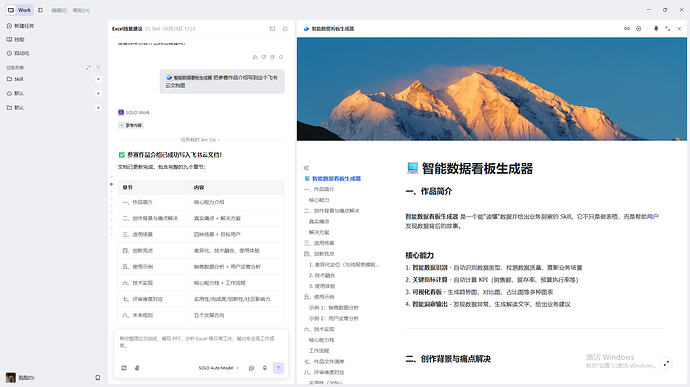Click the circular icon in document header
Screen dimensions: 690x387
pos(639,29)
